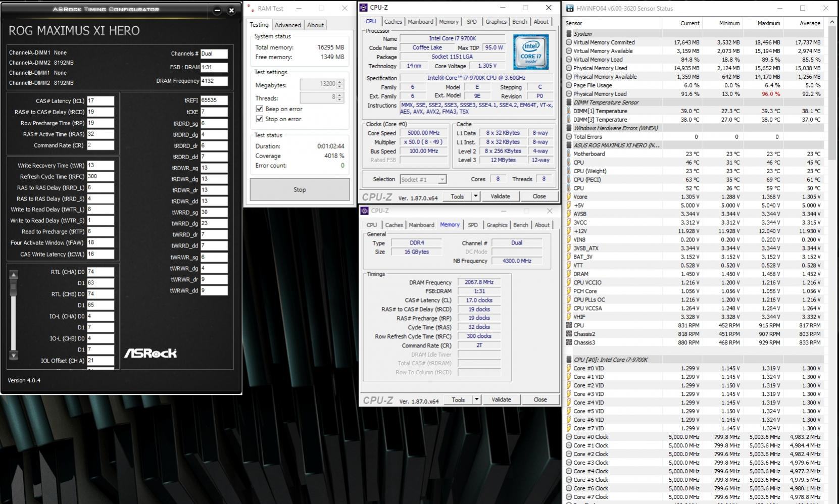This screenshot has width=839, height=504.
Task: Click the RAM Test title bar icon
Action: coord(251,8)
